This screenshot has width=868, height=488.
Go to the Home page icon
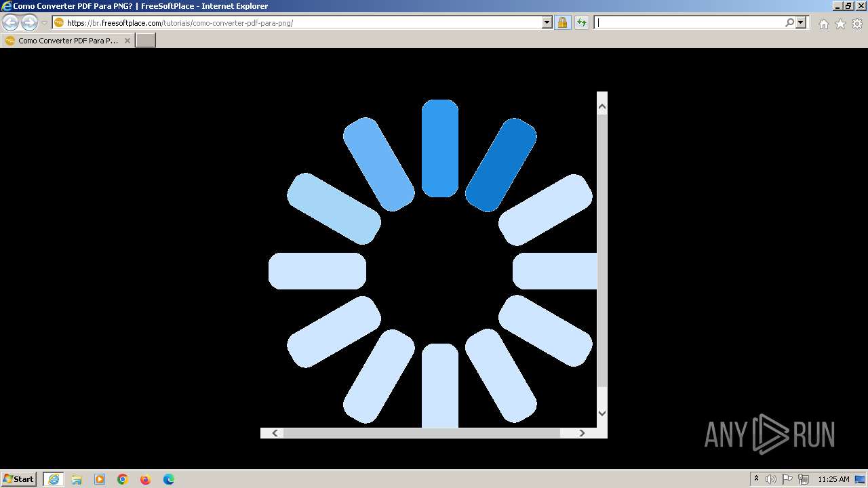(823, 24)
